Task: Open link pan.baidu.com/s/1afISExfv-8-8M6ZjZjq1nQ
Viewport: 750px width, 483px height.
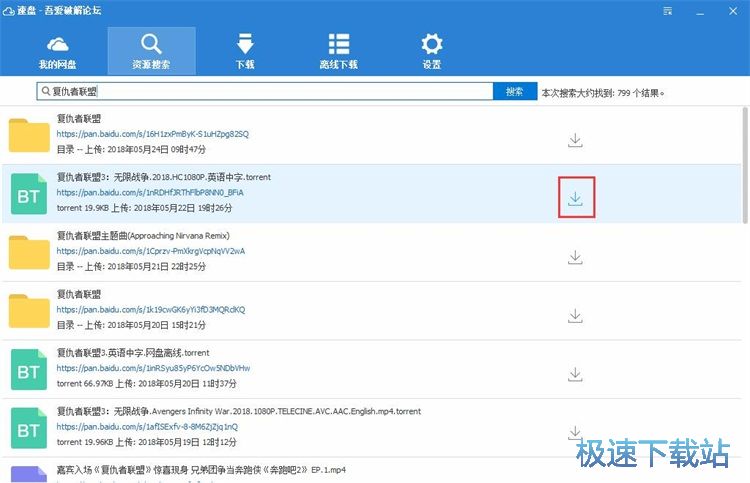Action: [147, 426]
